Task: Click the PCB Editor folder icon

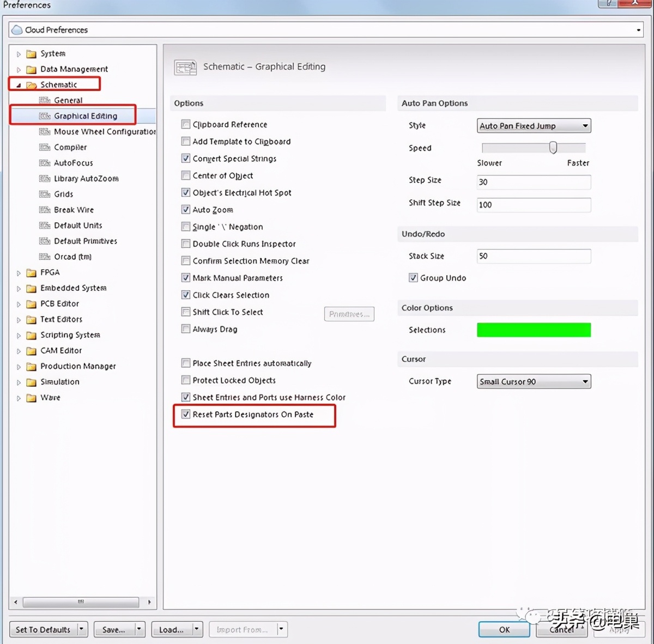Action: [32, 304]
